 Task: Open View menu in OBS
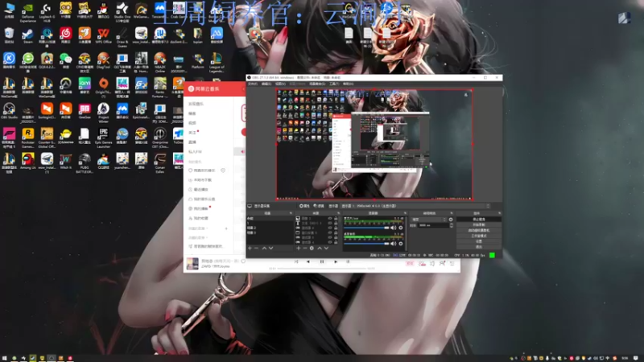click(280, 84)
